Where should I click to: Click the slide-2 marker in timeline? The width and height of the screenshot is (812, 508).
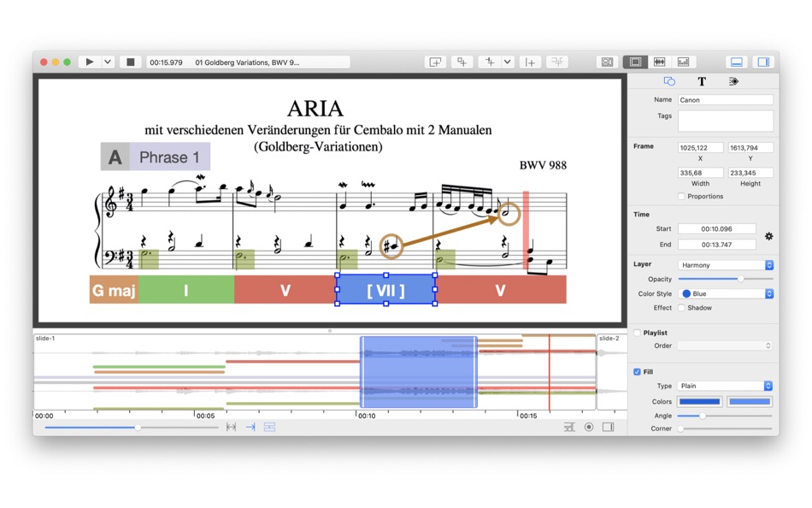click(609, 339)
